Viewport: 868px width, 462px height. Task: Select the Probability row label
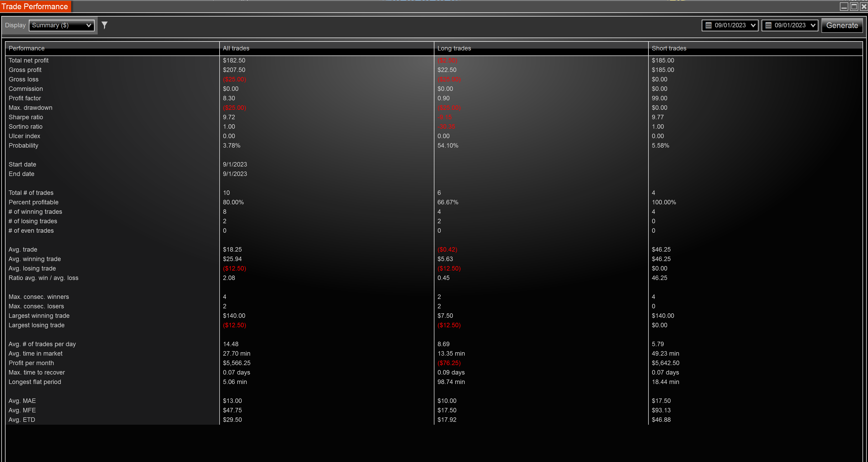point(23,145)
